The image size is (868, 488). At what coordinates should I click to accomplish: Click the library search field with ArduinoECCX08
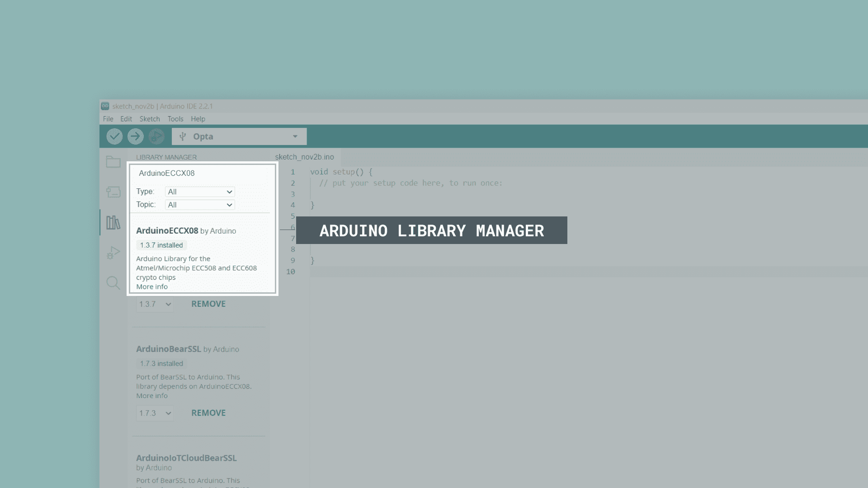click(x=202, y=173)
